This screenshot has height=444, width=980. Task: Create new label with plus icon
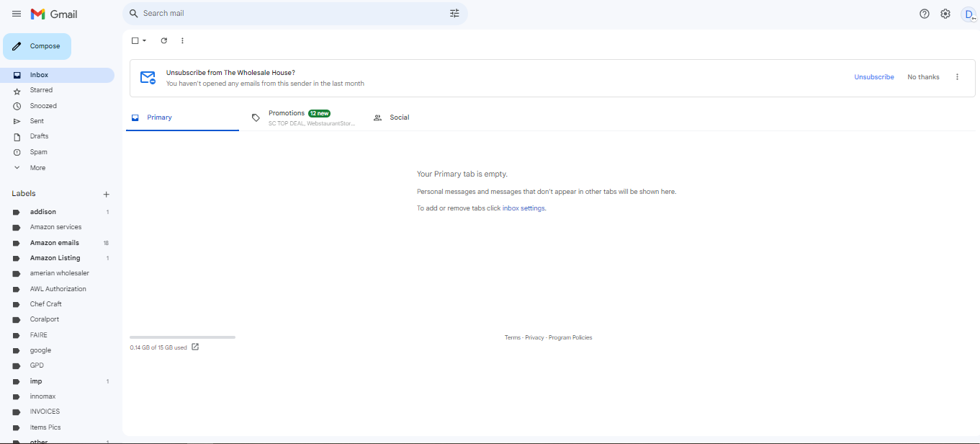point(107,194)
